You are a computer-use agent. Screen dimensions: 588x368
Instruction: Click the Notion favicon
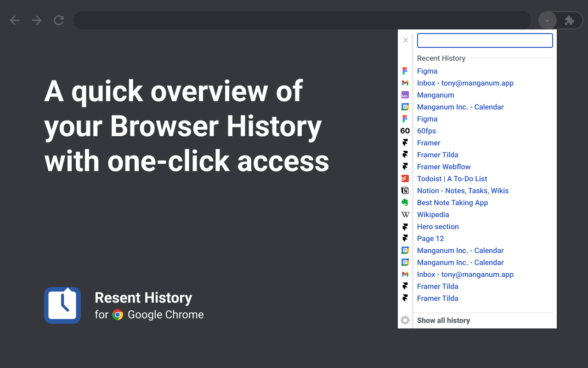coord(405,190)
